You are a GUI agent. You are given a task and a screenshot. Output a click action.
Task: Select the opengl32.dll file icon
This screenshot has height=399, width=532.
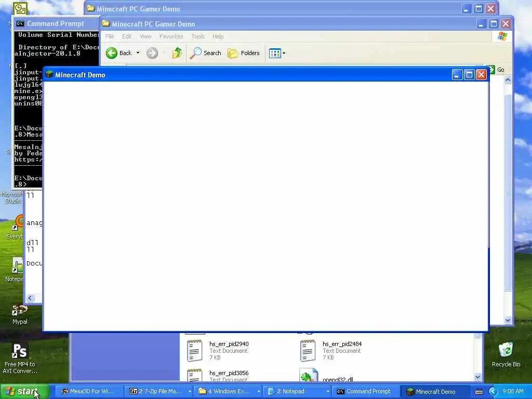(308, 375)
